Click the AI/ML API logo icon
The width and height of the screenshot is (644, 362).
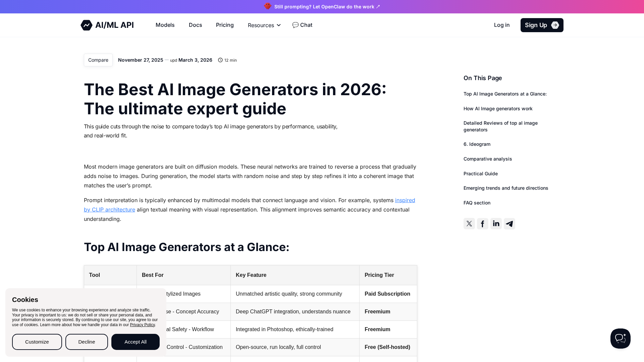coord(87,25)
